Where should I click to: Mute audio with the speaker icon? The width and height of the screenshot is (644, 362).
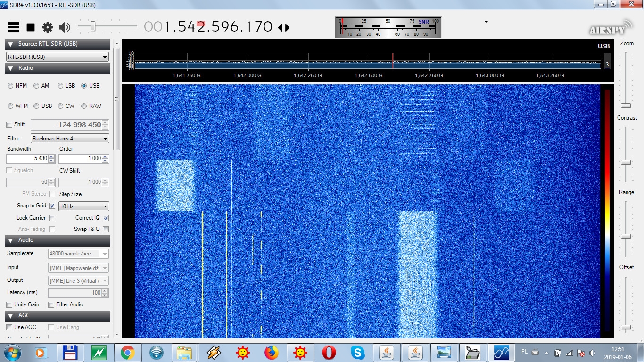[x=65, y=27]
